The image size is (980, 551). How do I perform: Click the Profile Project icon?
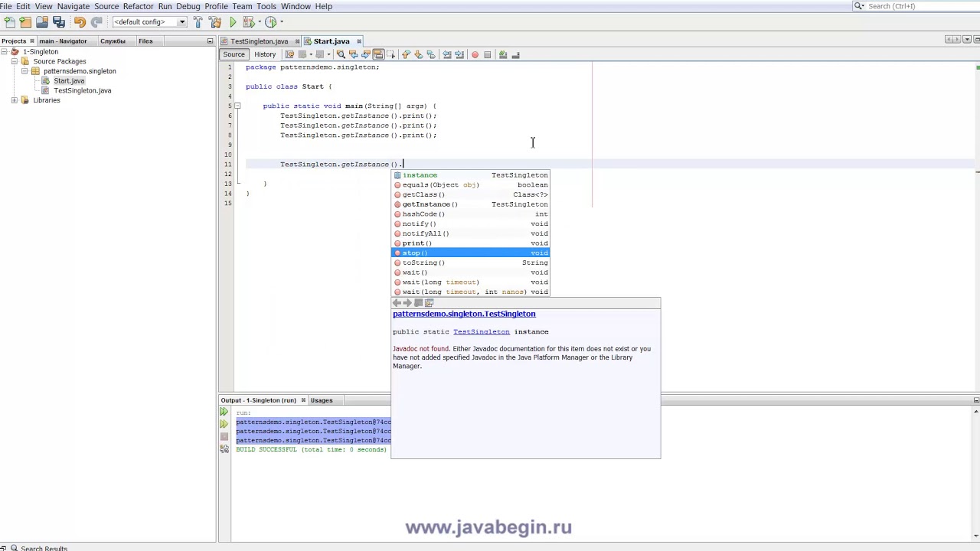[x=271, y=22]
